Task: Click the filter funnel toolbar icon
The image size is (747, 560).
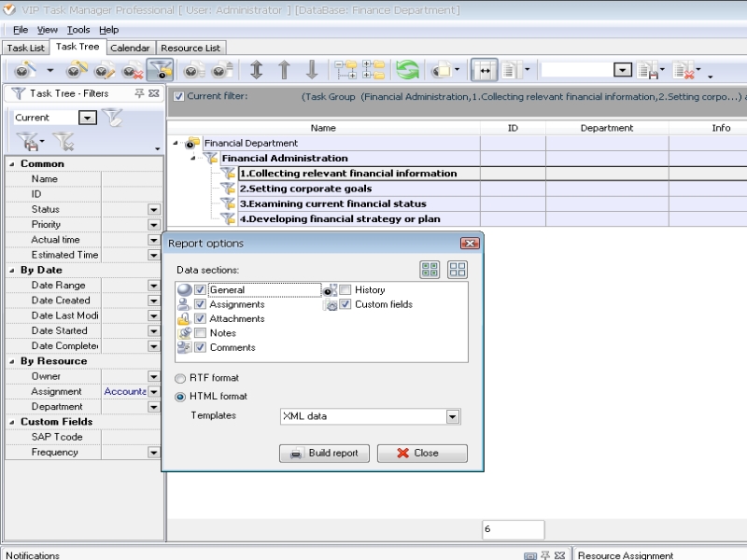Action: (160, 70)
